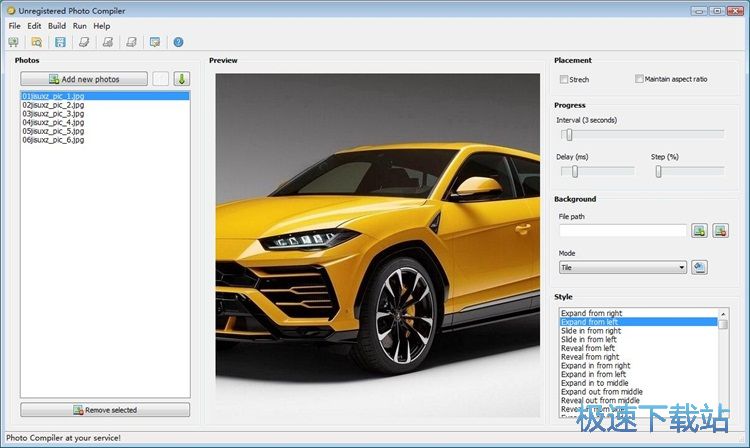This screenshot has width=750, height=448.
Task: Select 06jisuxz_pic_6.jpg in photo list
Action: tap(105, 140)
